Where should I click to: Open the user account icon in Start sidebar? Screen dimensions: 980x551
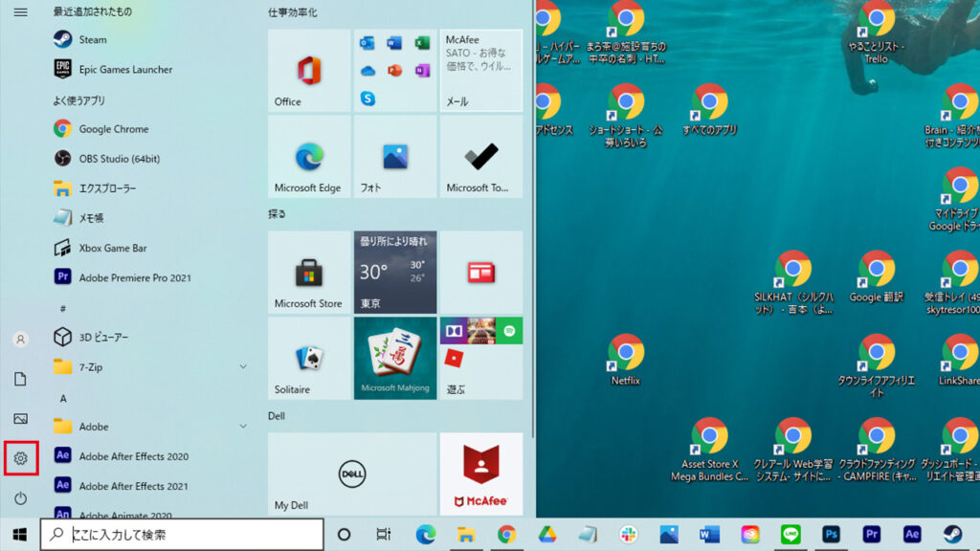21,340
